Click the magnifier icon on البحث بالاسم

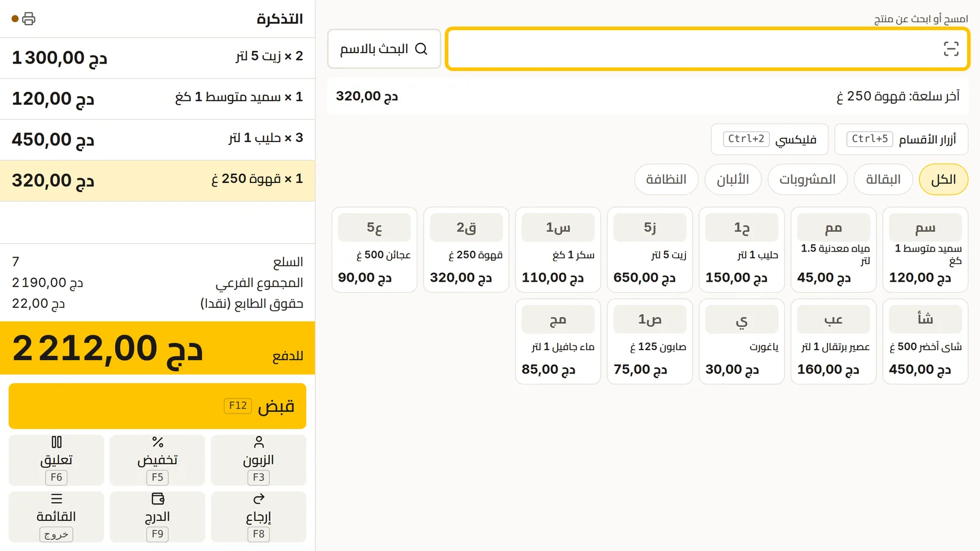coord(421,49)
